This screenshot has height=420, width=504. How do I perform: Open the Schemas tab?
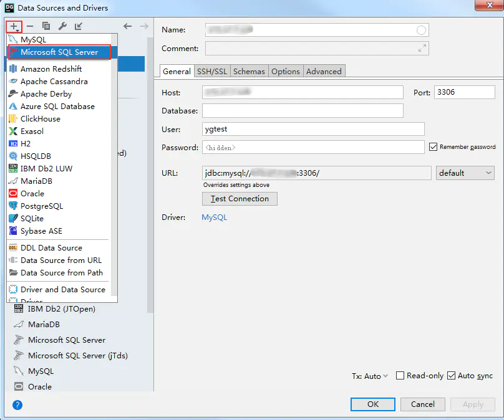(249, 71)
